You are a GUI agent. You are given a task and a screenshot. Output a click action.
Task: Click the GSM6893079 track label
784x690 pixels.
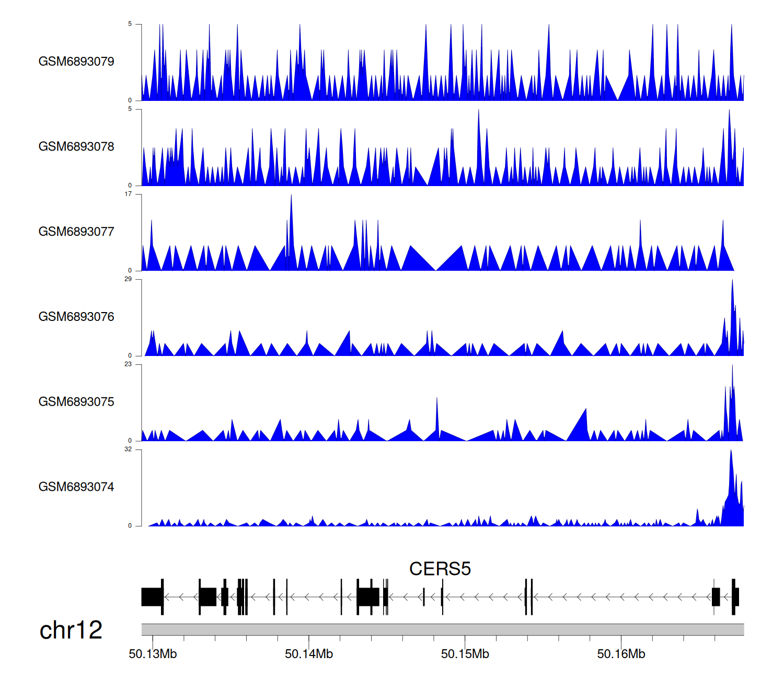(76, 62)
